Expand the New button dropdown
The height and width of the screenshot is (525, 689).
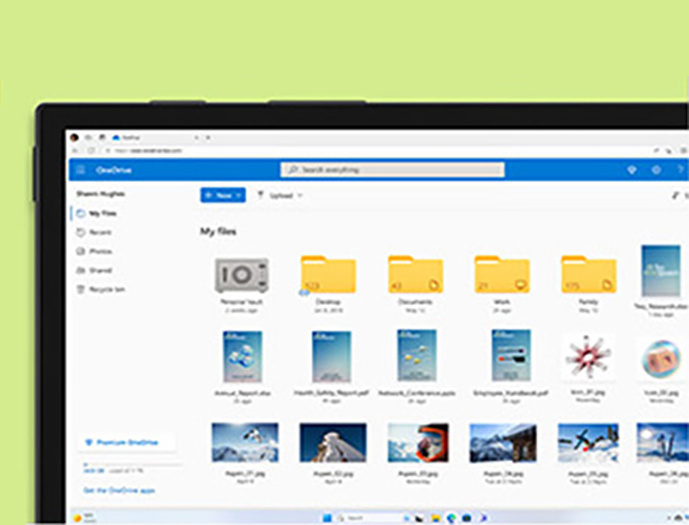coord(222,195)
